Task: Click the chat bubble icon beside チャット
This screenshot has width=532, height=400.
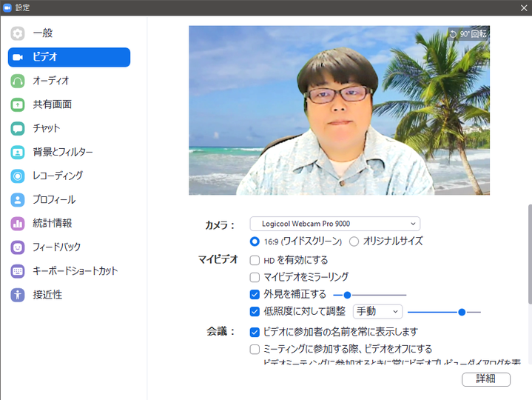Action: (x=18, y=128)
